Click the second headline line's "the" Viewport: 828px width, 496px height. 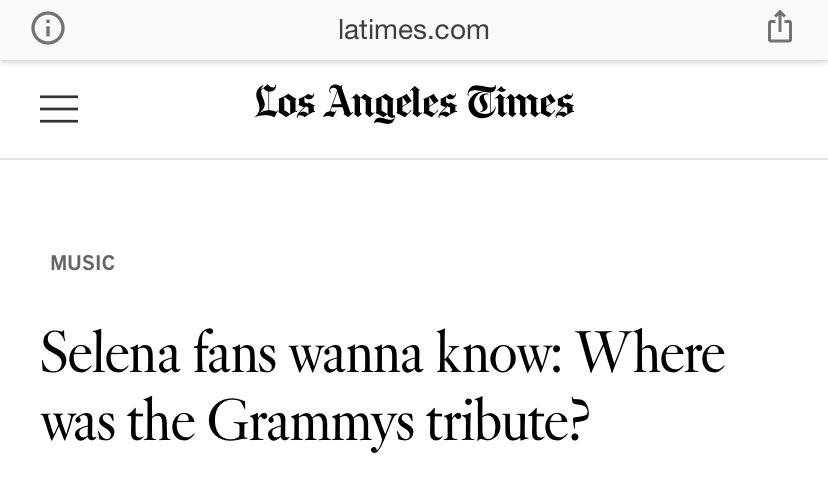pyautogui.click(x=160, y=423)
